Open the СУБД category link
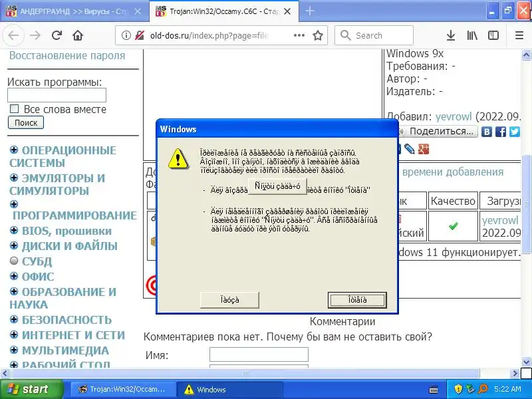The width and height of the screenshot is (532, 399). 37,261
